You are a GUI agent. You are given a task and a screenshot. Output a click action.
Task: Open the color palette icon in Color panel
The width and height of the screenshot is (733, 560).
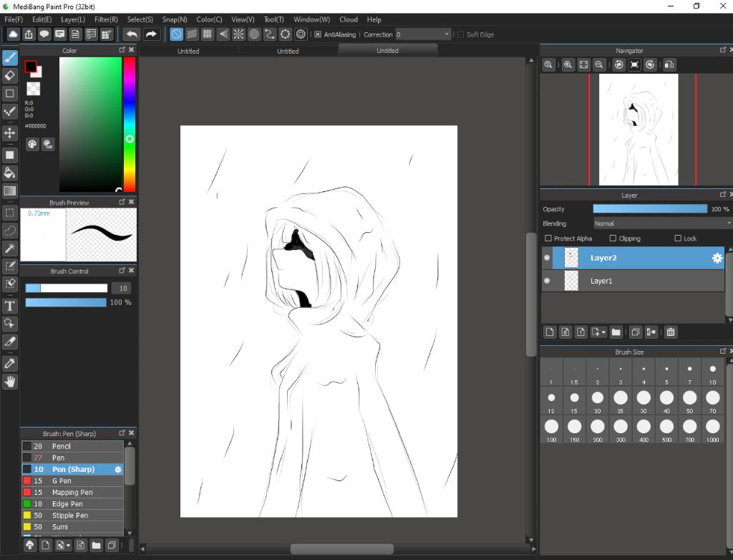click(x=31, y=144)
